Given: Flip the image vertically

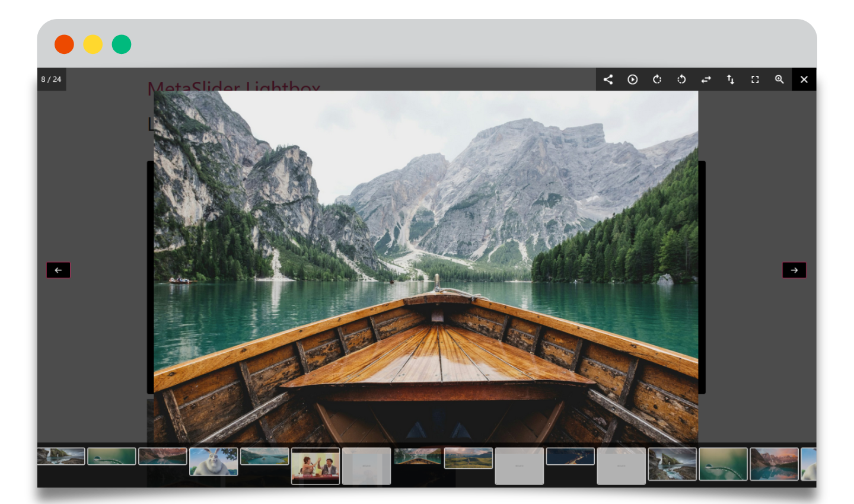Looking at the screenshot, I should point(731,79).
